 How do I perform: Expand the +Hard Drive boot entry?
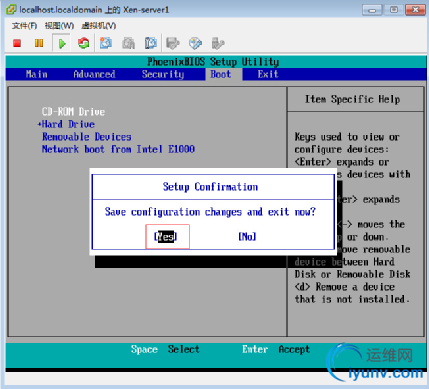click(66, 124)
